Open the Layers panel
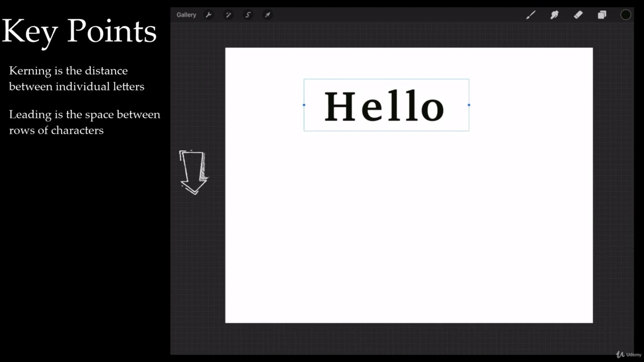The height and width of the screenshot is (362, 644). (x=602, y=15)
